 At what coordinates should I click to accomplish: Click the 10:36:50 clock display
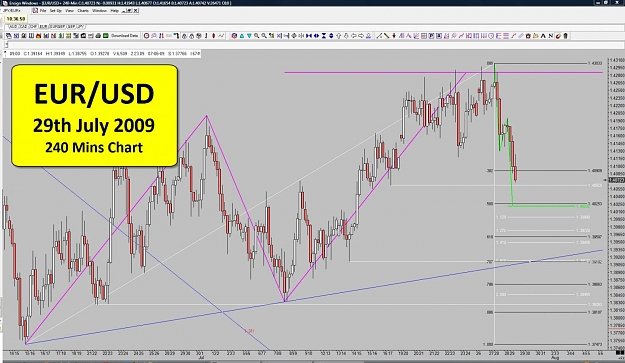pos(16,19)
